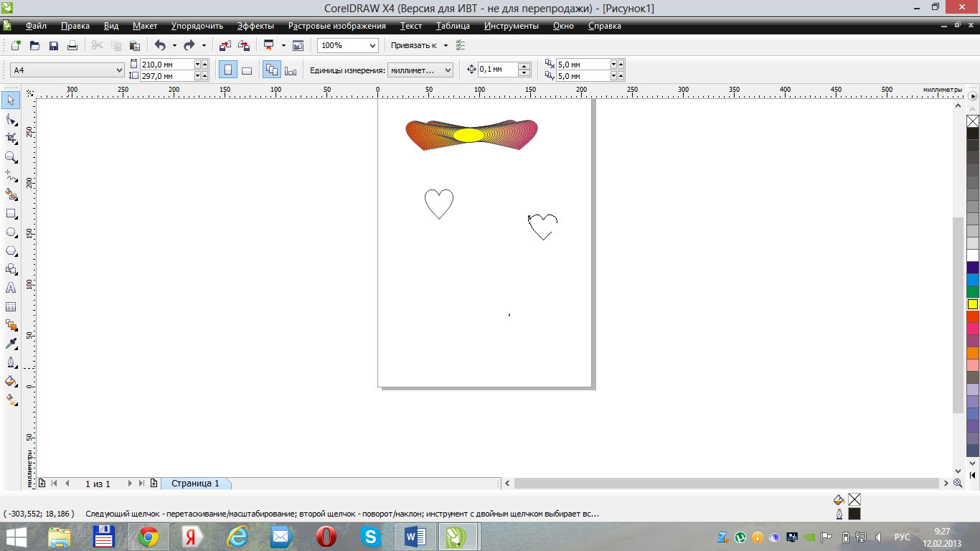Viewport: 980px width, 551px height.
Task: Open the Application launcher icon
Action: tap(269, 45)
